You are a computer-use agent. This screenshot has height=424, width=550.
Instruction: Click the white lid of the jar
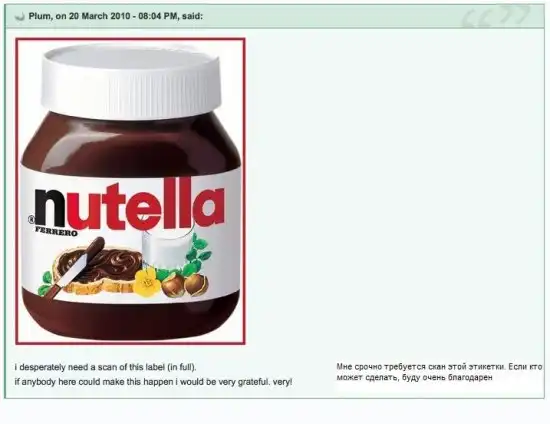131,81
